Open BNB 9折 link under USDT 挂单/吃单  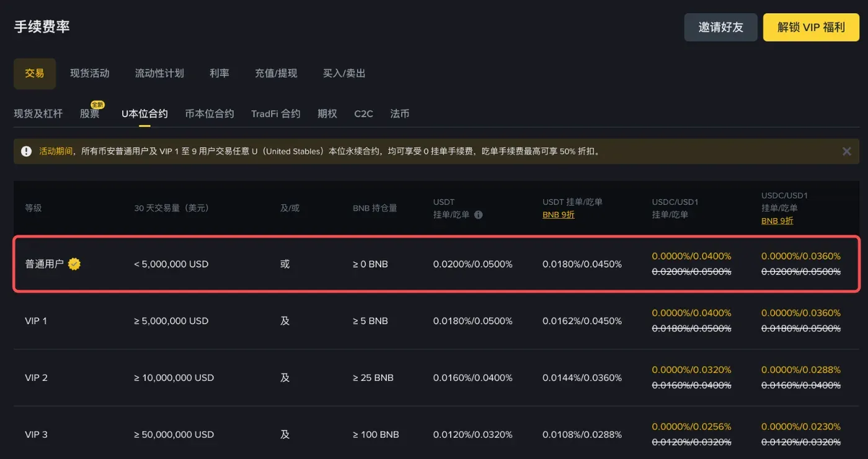[x=559, y=215]
